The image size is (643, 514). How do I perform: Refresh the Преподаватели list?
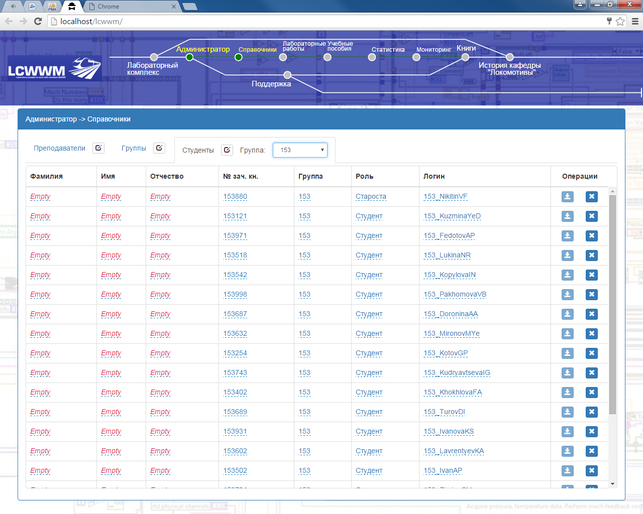click(98, 148)
